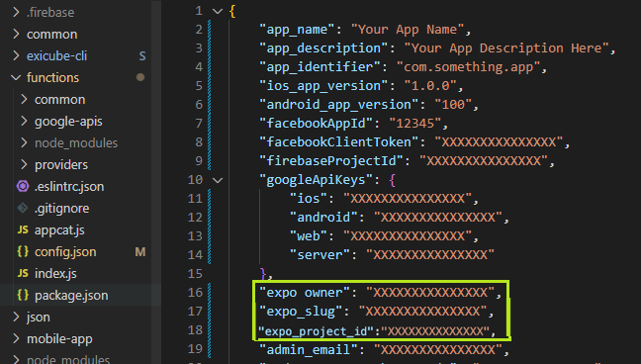The image size is (641, 364).
Task: Click the "server" key on line 14
Action: pos(320,255)
